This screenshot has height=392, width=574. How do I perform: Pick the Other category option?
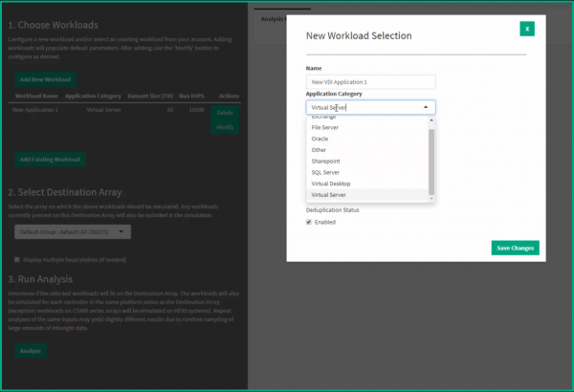(320, 150)
